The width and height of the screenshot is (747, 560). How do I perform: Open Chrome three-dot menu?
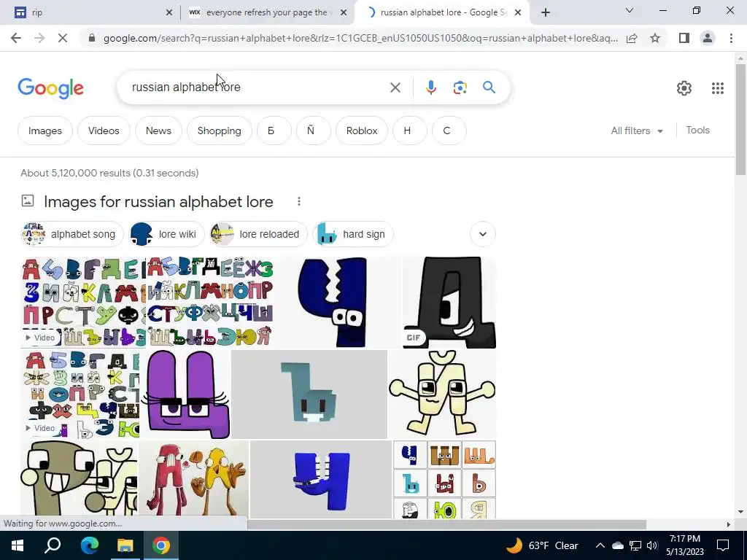[x=731, y=38]
